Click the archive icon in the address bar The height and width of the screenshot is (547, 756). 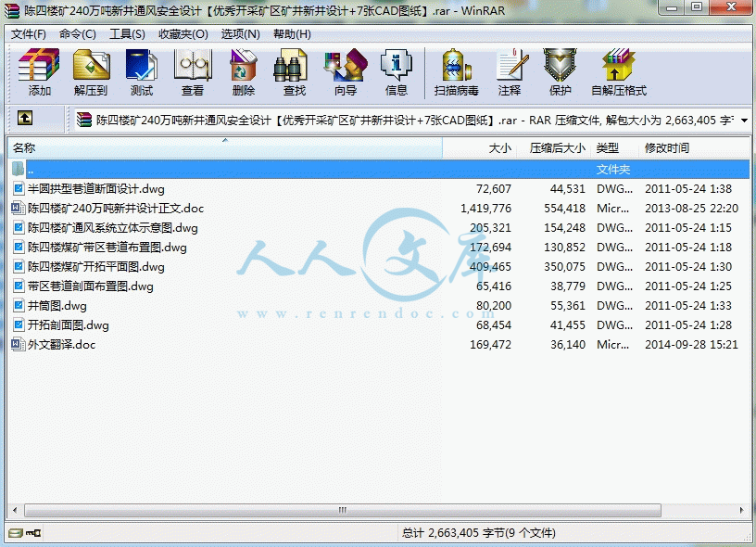point(84,120)
